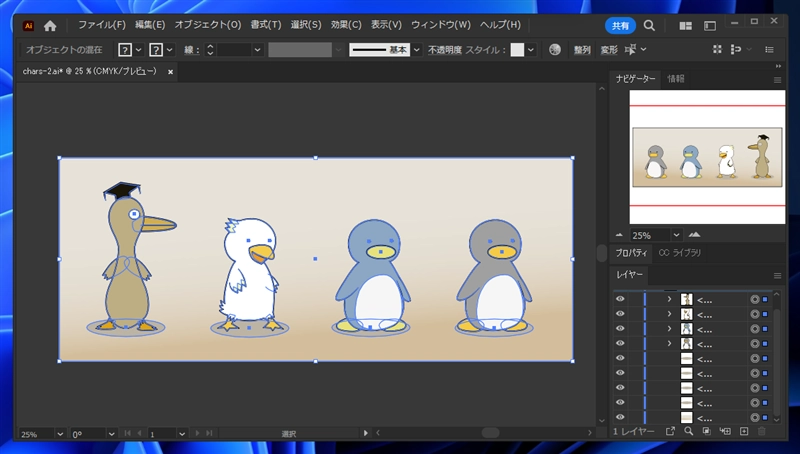Viewport: 800px width, 454px height.
Task: Open the search magnifier in title bar
Action: click(x=649, y=26)
